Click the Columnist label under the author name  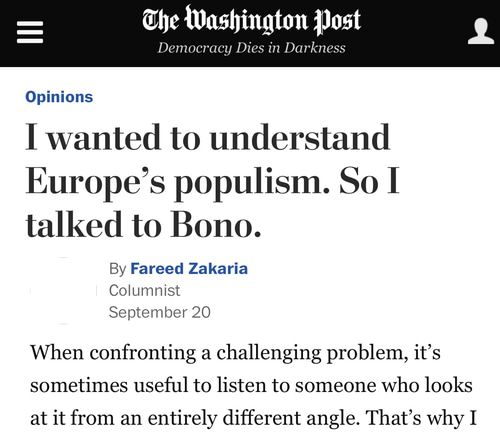pos(144,290)
